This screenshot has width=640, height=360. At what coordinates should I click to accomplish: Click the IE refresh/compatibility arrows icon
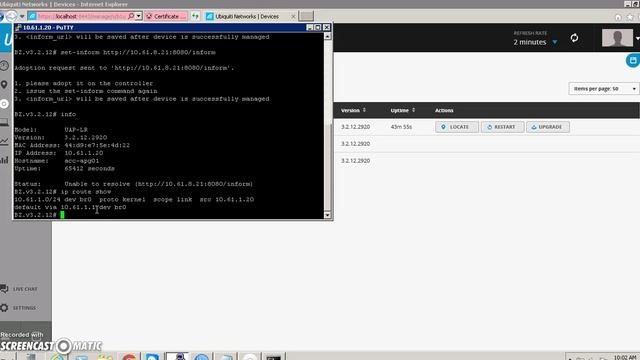point(196,16)
